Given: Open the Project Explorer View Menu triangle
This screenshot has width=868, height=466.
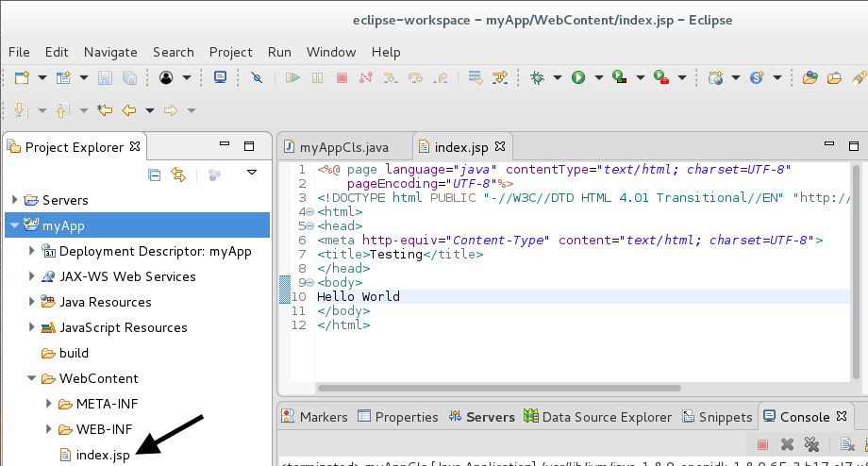Looking at the screenshot, I should pos(252,173).
